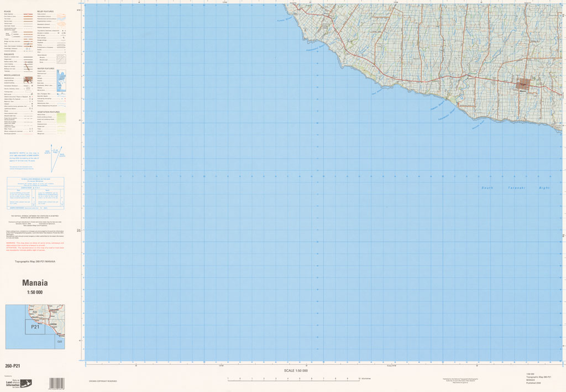Click the barcode at the bottom left
Screen dimensions: 566x392
pos(57,383)
